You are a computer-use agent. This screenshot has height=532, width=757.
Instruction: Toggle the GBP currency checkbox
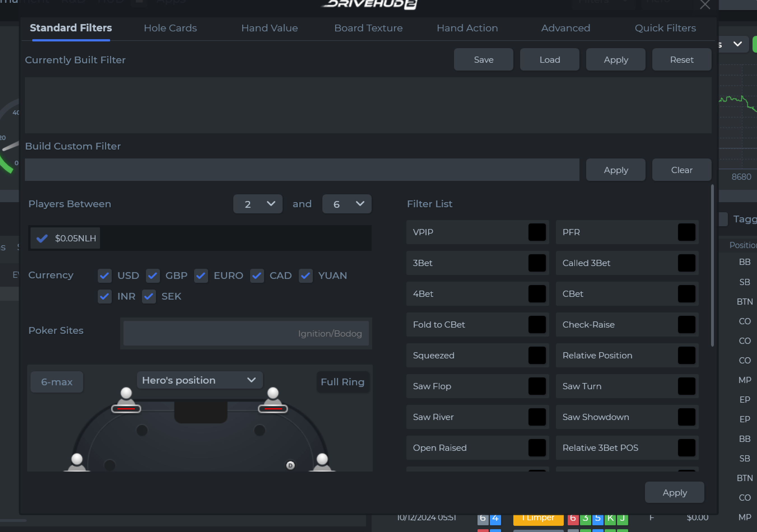click(x=153, y=276)
